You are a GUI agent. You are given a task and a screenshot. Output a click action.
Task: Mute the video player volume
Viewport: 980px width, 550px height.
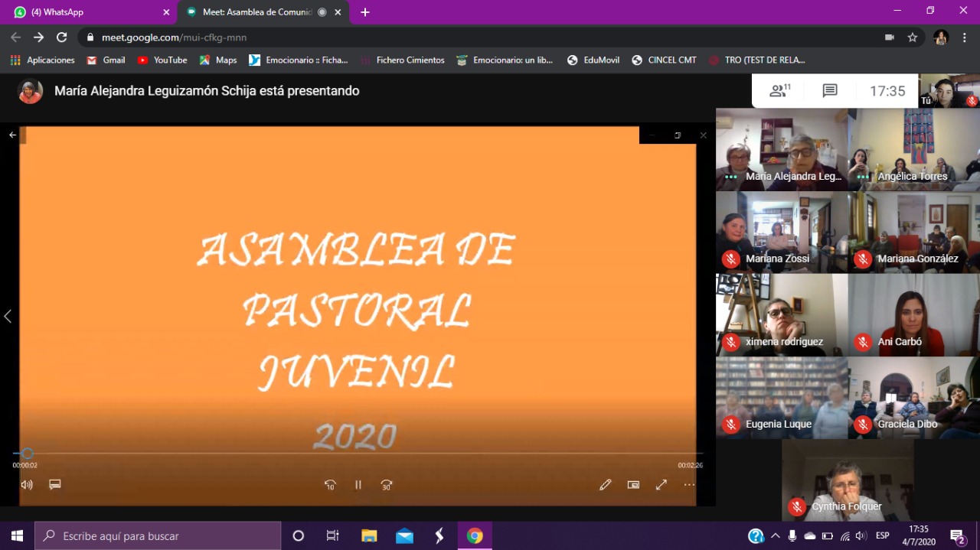click(27, 484)
